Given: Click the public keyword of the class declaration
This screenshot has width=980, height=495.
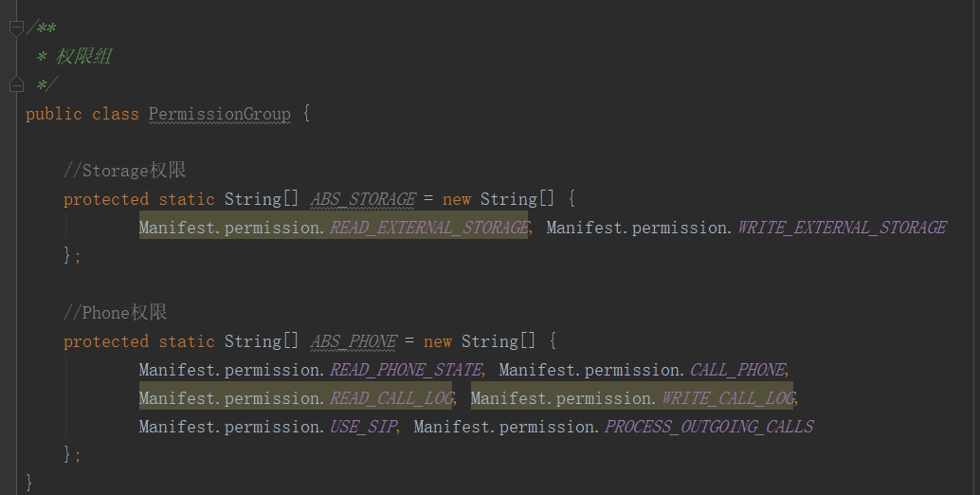Looking at the screenshot, I should click(x=53, y=114).
